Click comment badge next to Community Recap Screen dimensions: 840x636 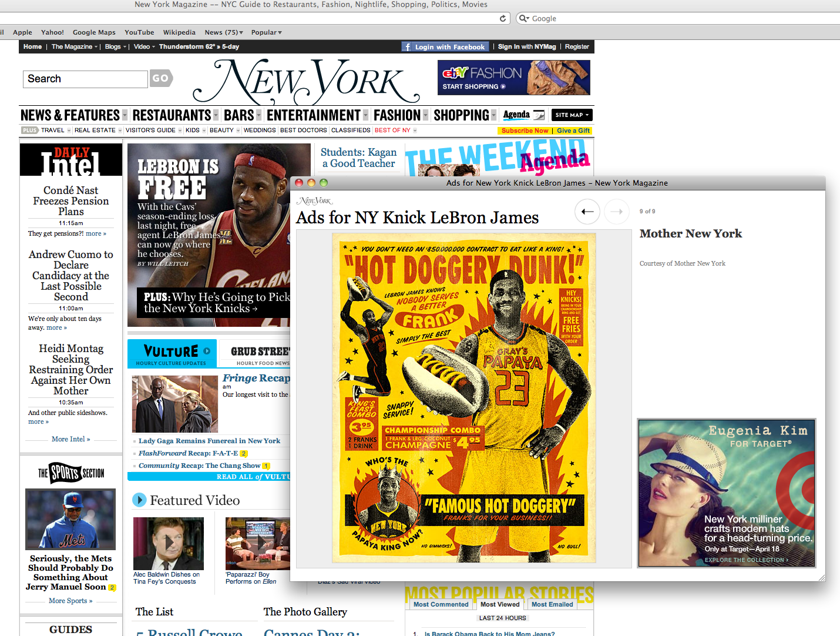click(x=266, y=466)
